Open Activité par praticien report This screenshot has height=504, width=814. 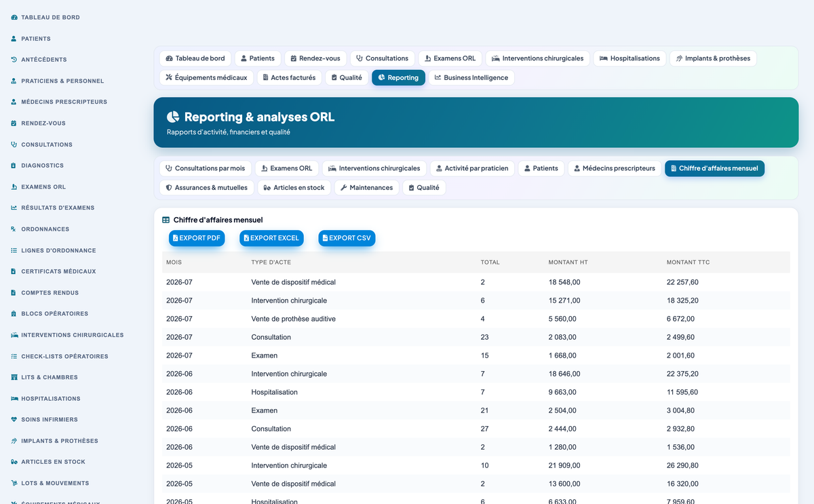pyautogui.click(x=472, y=168)
